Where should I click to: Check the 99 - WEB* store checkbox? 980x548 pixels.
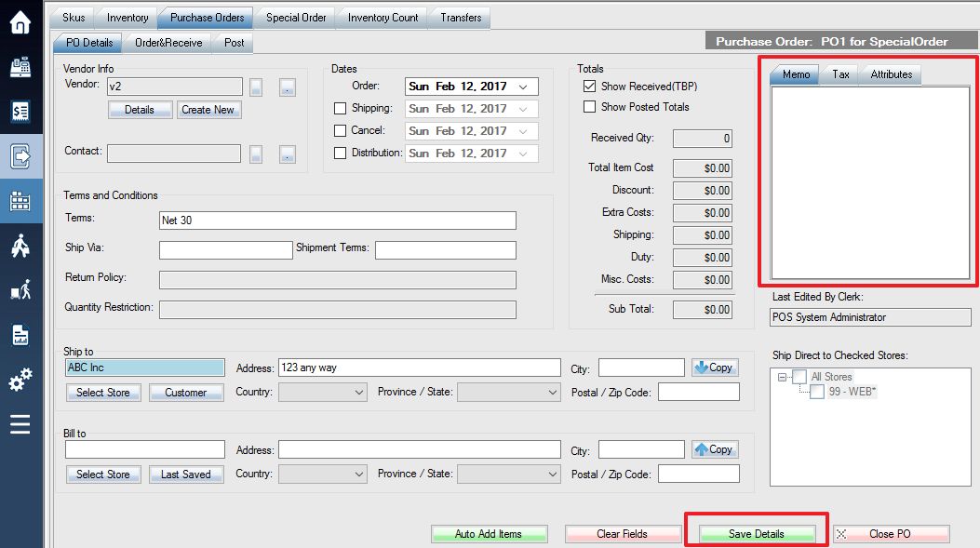[x=817, y=392]
